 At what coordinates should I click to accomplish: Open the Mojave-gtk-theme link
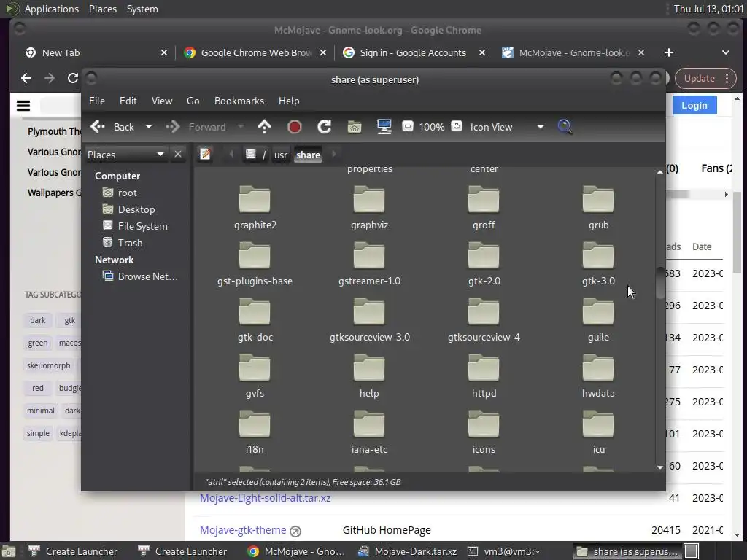point(243,530)
